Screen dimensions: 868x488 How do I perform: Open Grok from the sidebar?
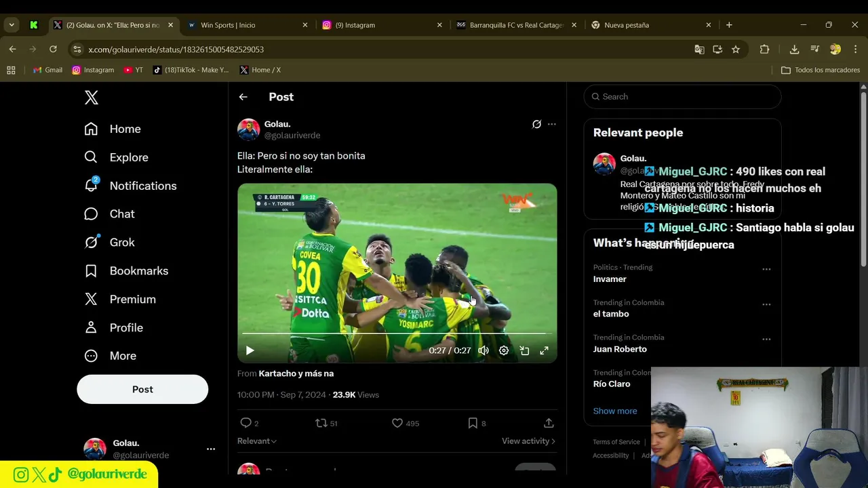[x=109, y=243]
